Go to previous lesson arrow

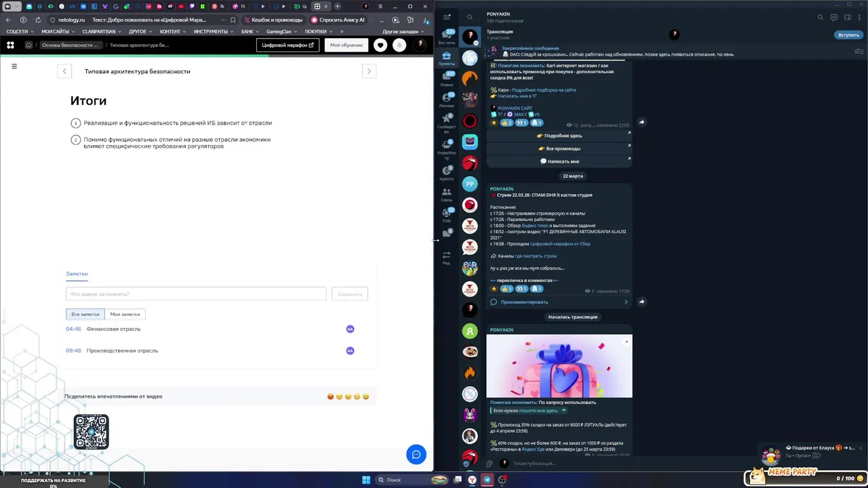pos(64,71)
